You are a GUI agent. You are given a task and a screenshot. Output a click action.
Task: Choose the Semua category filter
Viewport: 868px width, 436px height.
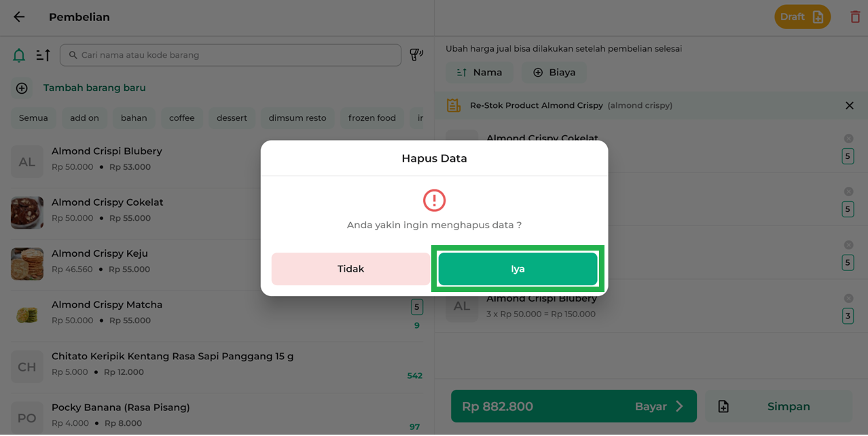(x=33, y=118)
